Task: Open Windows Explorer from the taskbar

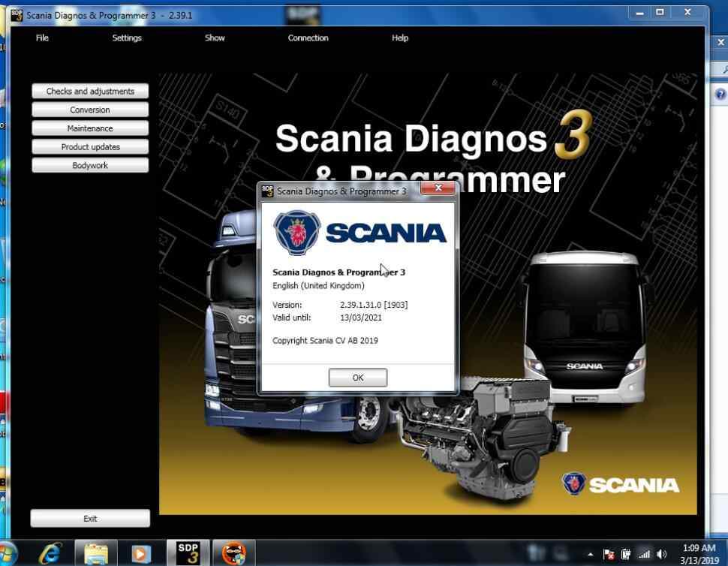Action: 95,554
